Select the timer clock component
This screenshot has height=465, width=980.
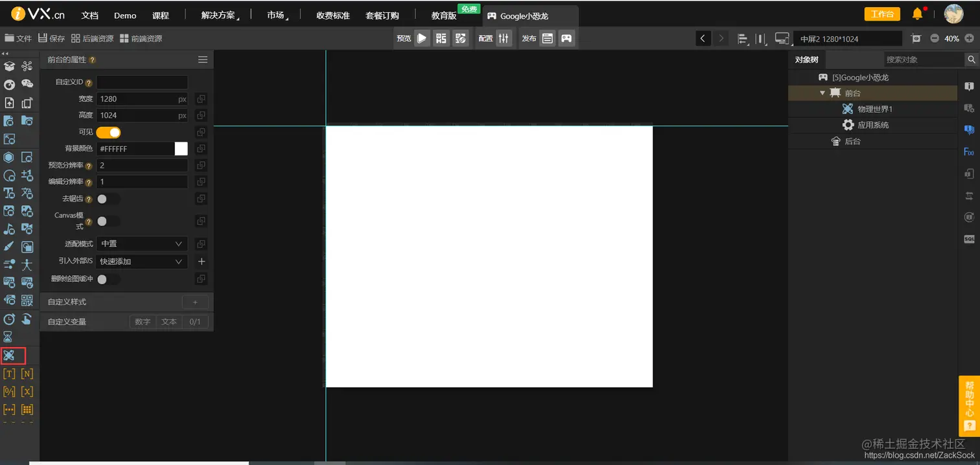(x=10, y=319)
